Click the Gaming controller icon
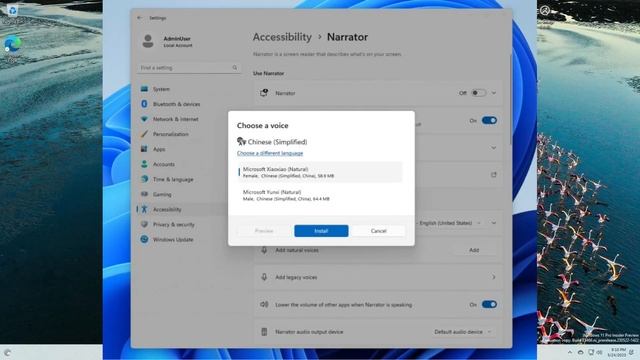Screen dimensions: 640x360 [x=144, y=194]
